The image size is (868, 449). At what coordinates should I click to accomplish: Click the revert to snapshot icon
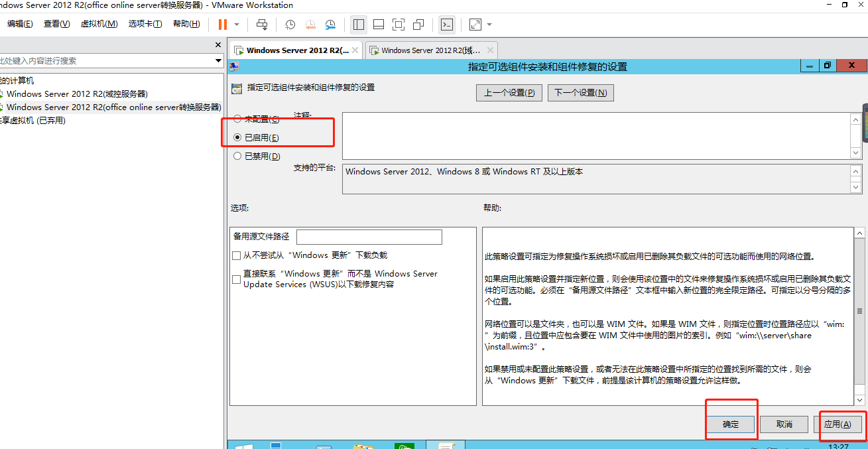click(x=310, y=25)
